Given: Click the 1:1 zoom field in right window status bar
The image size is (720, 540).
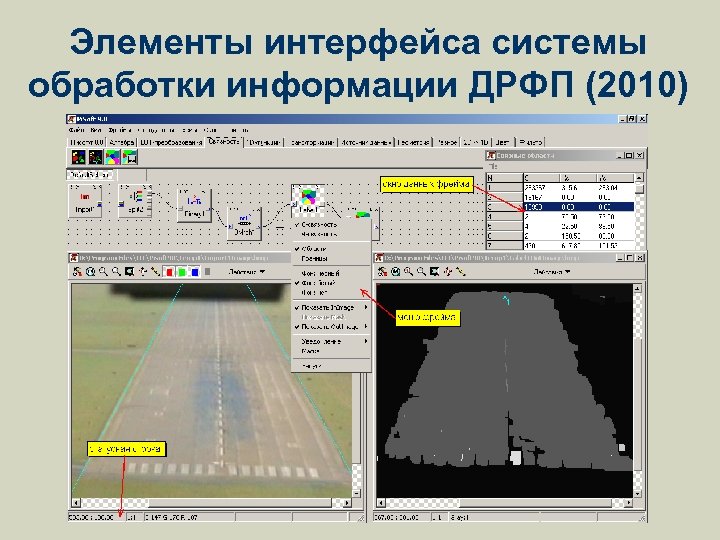Looking at the screenshot, I should (x=438, y=517).
